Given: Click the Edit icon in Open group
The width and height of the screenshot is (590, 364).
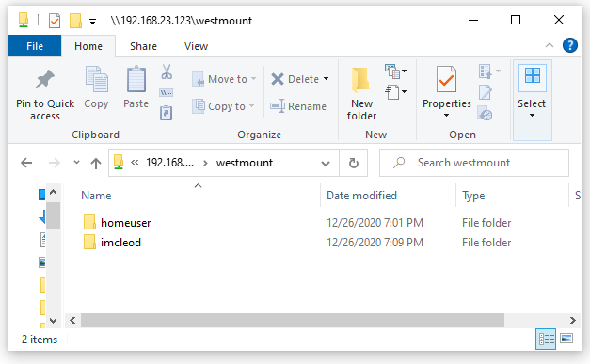Looking at the screenshot, I should click(x=486, y=92).
